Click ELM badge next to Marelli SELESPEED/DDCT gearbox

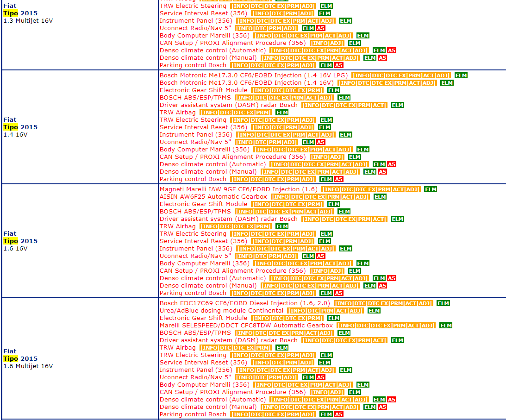pyautogui.click(x=446, y=326)
